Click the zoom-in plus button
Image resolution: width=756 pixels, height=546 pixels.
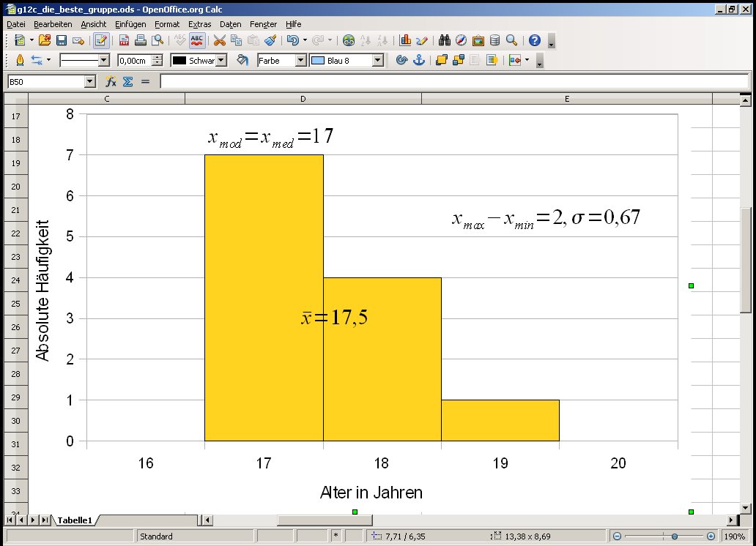(711, 536)
